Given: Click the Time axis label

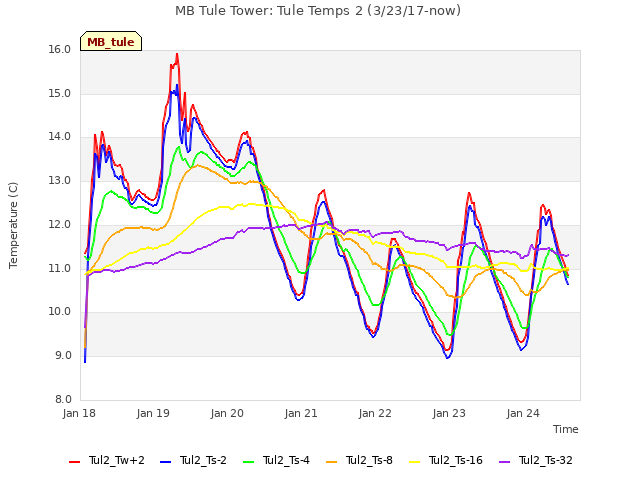Looking at the screenshot, I should [x=566, y=429].
